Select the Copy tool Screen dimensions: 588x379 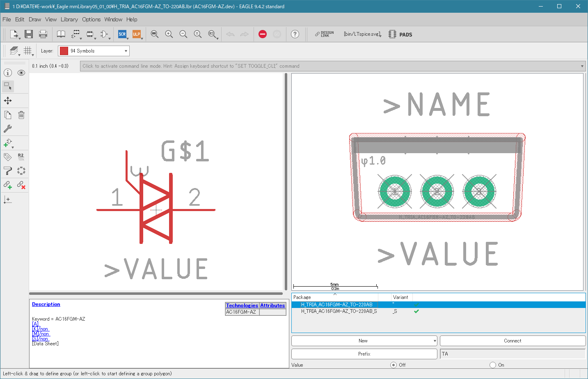click(x=8, y=115)
